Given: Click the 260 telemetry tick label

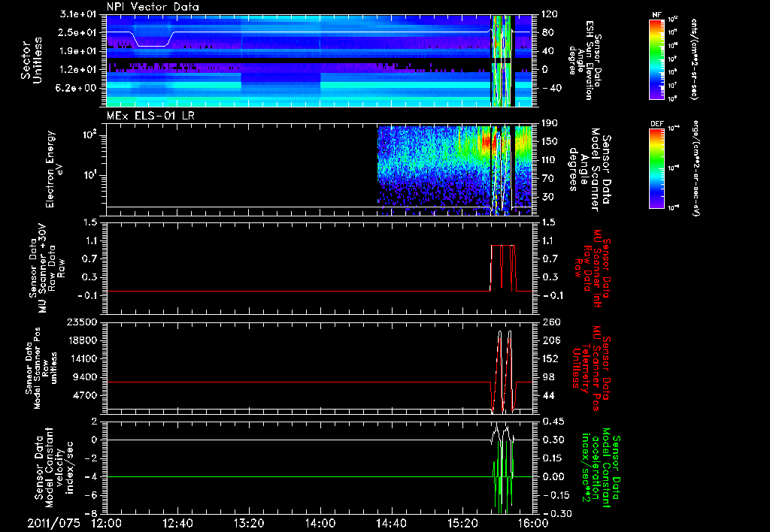Looking at the screenshot, I should point(550,322).
